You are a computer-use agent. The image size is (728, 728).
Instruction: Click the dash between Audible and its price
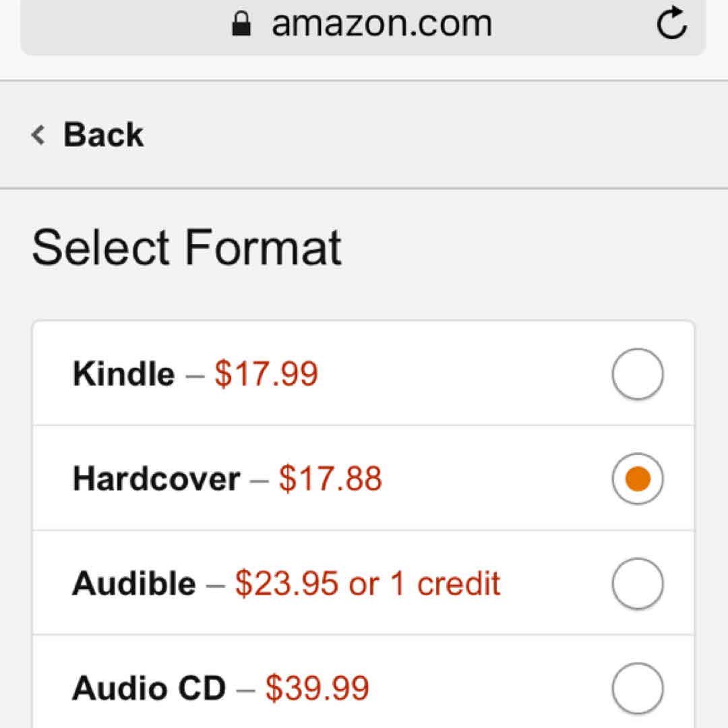click(215, 584)
